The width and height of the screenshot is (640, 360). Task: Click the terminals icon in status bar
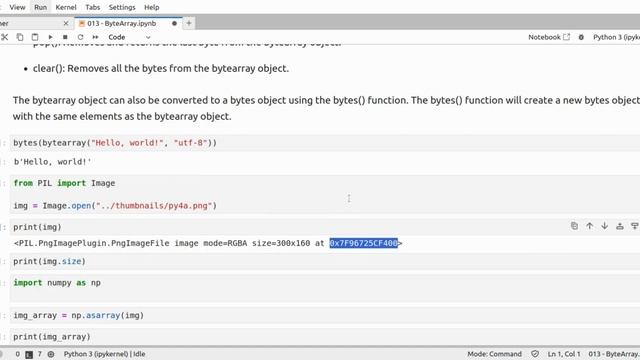tap(29, 354)
